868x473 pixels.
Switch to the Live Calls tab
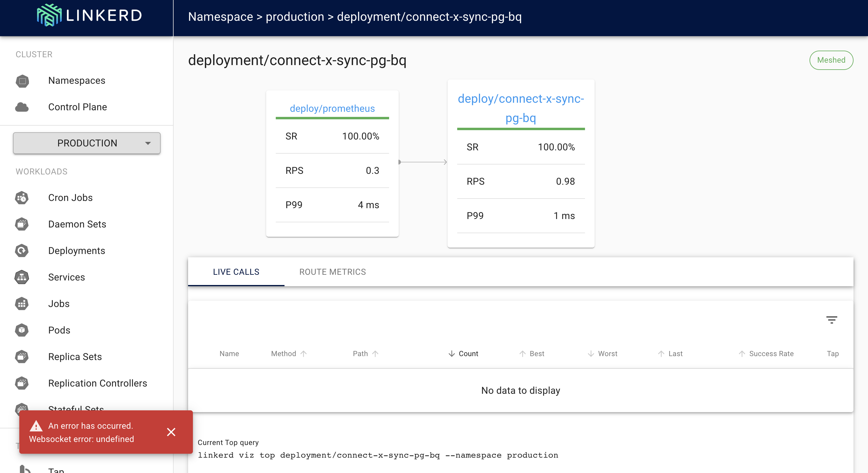point(236,272)
